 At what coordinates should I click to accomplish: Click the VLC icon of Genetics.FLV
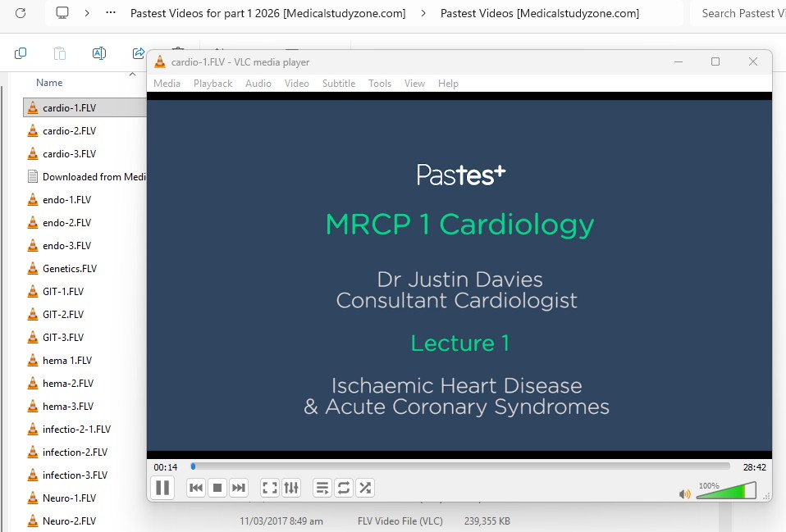33,269
